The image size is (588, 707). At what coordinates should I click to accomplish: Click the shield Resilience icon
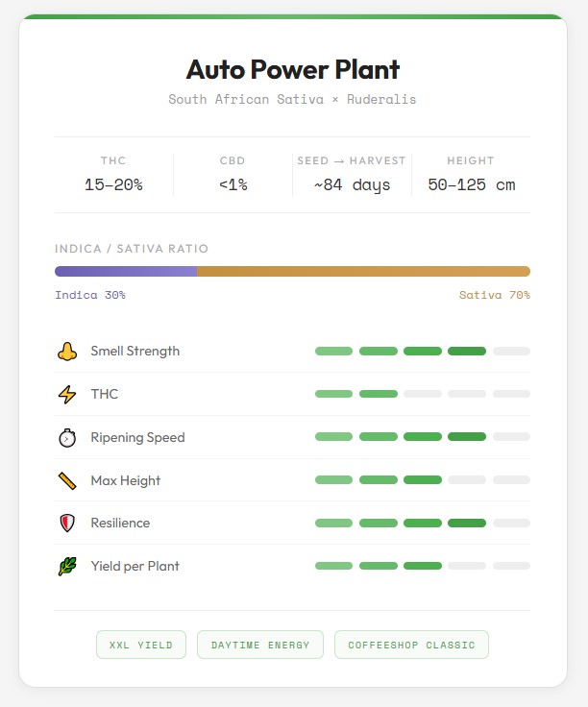click(x=66, y=524)
